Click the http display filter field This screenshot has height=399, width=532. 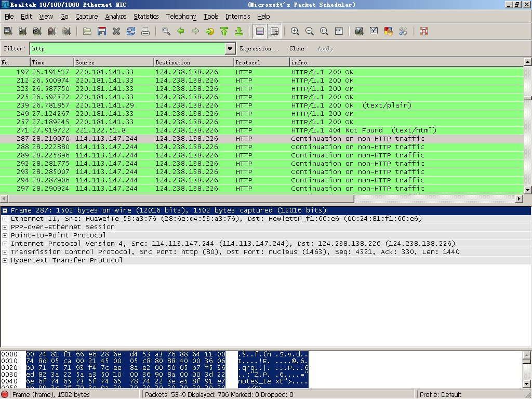pyautogui.click(x=128, y=48)
